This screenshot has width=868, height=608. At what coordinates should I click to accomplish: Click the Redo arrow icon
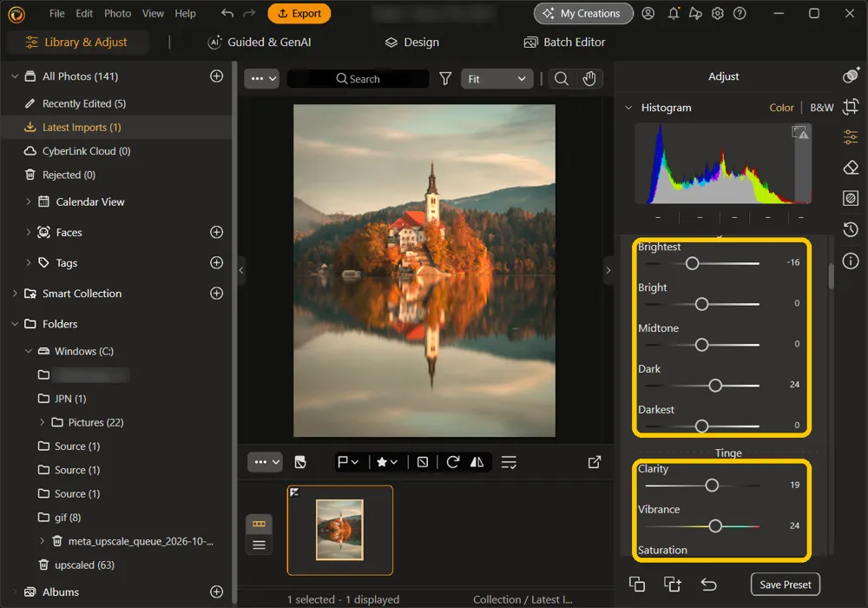click(249, 13)
